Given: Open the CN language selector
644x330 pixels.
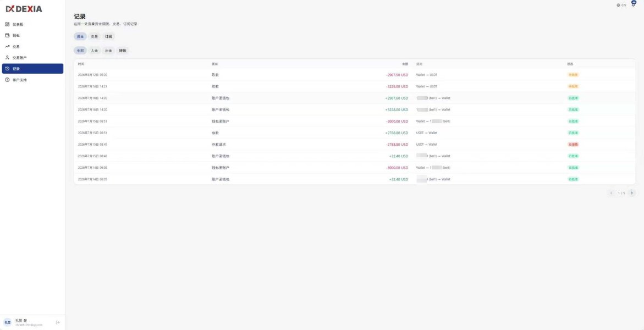Looking at the screenshot, I should (621, 5).
